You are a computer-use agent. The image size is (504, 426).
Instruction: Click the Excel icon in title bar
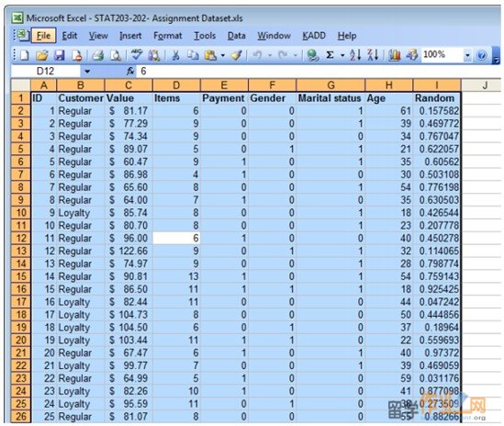[x=17, y=17]
